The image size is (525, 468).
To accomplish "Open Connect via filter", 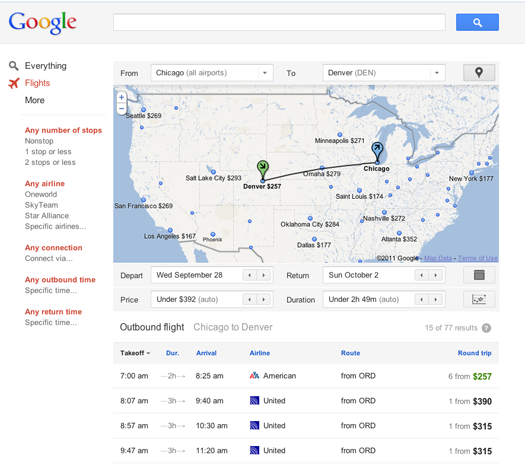I will pyautogui.click(x=49, y=258).
